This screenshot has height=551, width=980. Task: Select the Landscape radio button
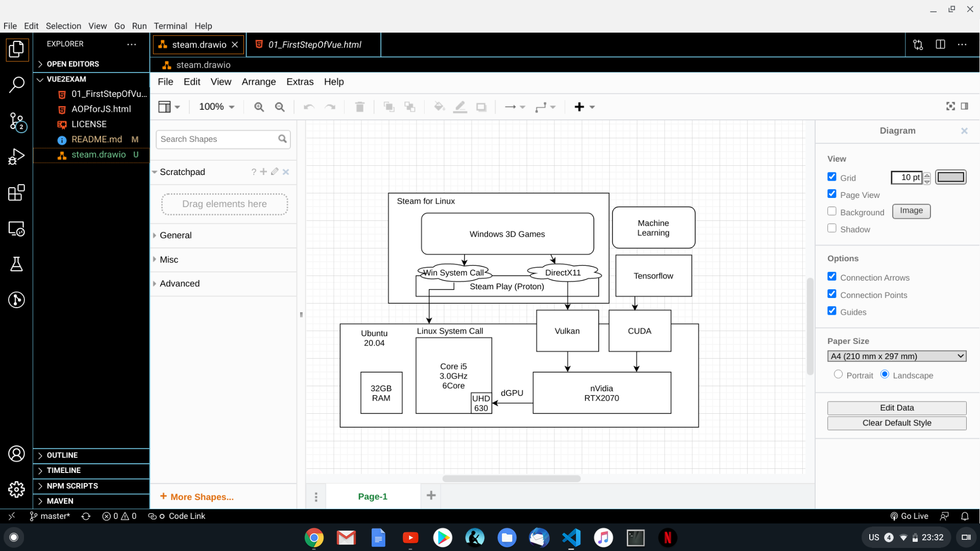[x=885, y=374]
